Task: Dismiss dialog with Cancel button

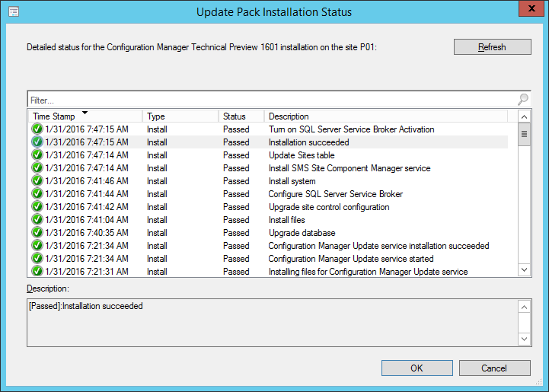Action: point(494,368)
